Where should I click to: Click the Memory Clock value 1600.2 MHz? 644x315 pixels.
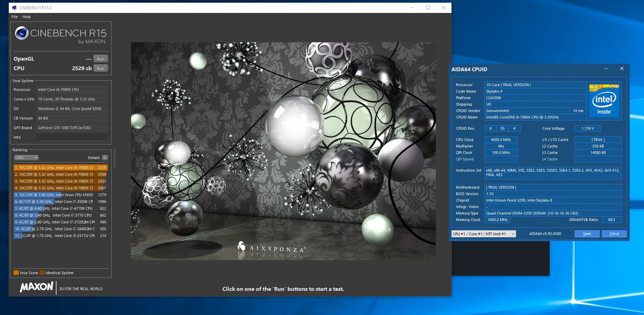497,220
